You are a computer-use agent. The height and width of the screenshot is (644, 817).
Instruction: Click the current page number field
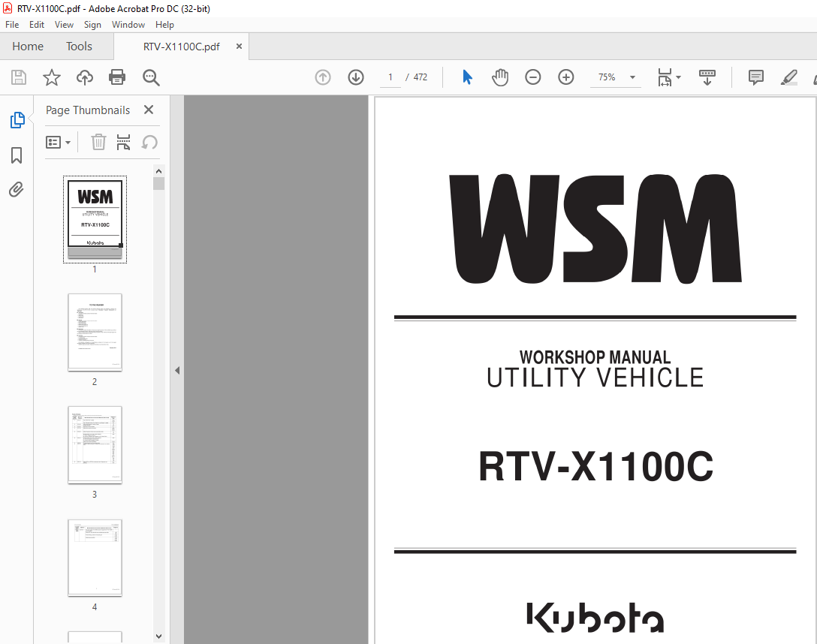(390, 77)
